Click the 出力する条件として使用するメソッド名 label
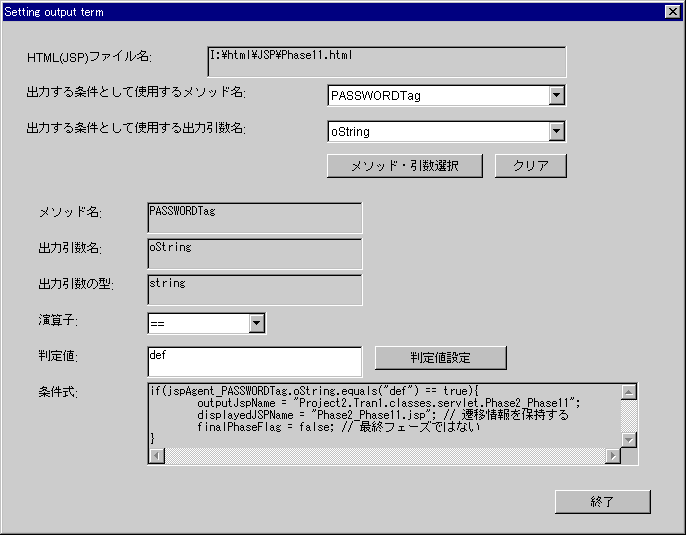This screenshot has width=686, height=535. point(136,92)
